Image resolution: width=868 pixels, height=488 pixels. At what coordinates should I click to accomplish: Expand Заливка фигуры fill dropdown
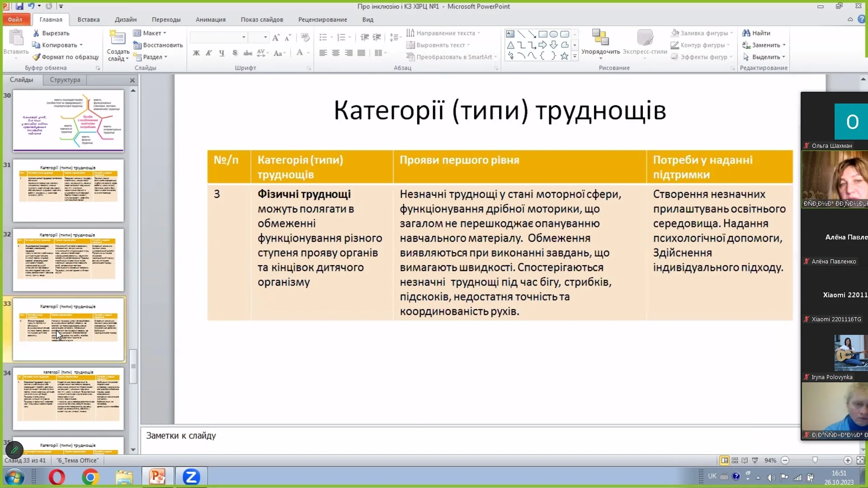tap(732, 33)
